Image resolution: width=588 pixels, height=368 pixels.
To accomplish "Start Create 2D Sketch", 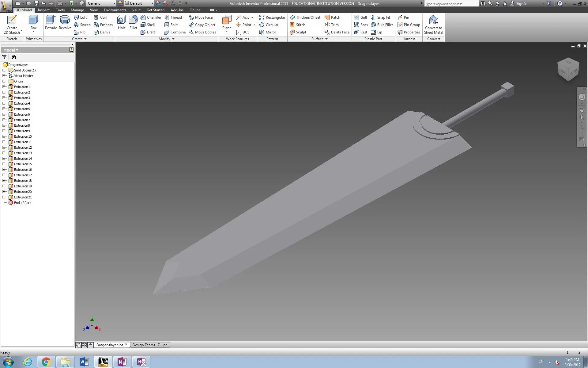I will [x=12, y=24].
